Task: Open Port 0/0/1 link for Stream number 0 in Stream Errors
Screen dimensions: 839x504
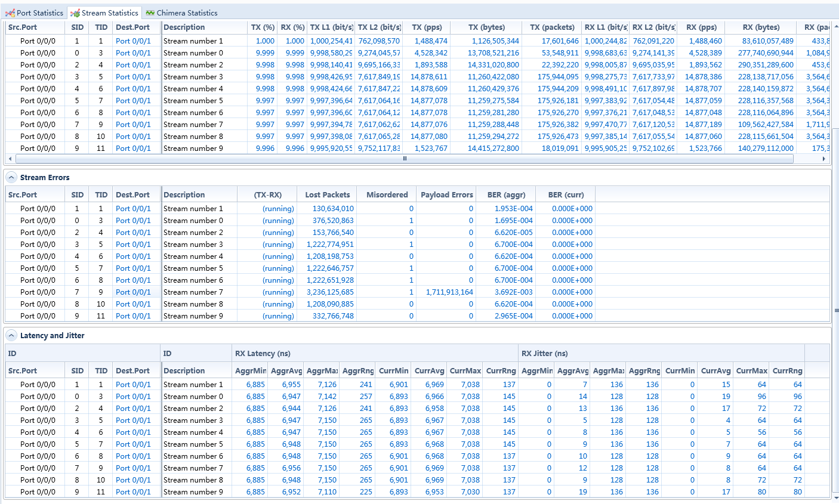Action: click(133, 221)
